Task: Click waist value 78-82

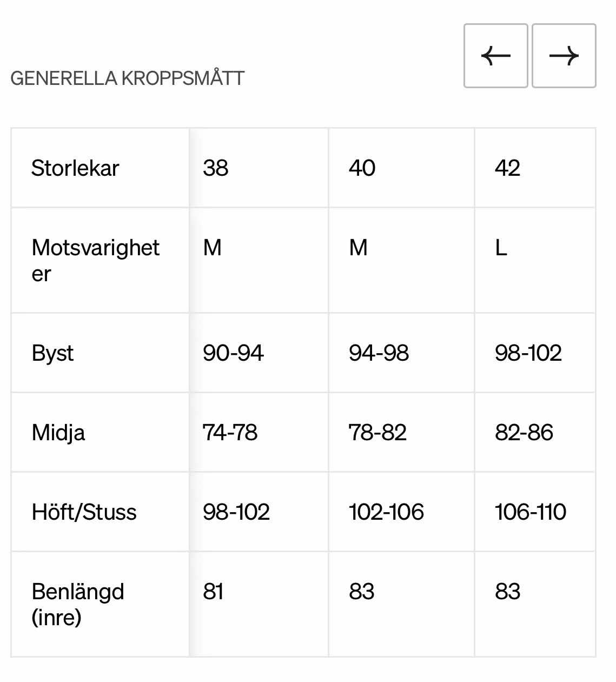Action: 377,433
